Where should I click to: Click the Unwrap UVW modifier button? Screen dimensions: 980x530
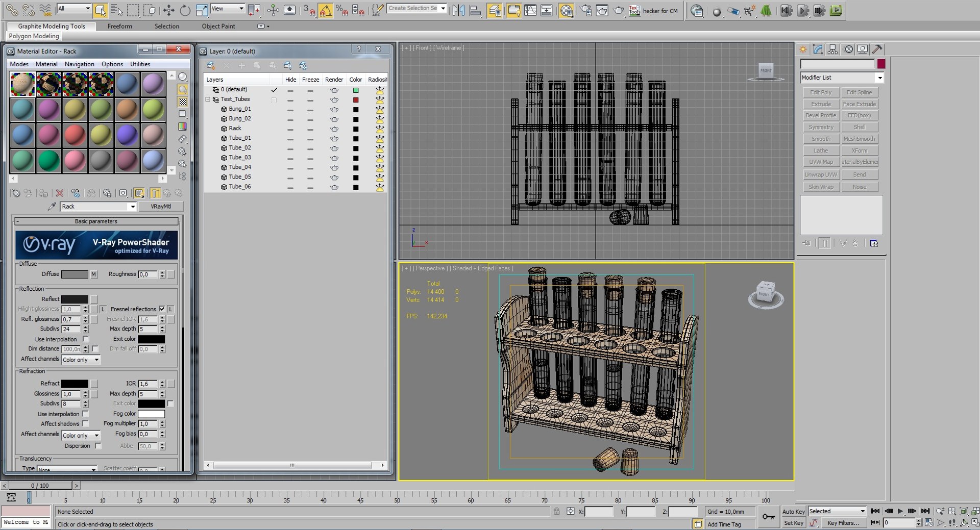(x=821, y=174)
